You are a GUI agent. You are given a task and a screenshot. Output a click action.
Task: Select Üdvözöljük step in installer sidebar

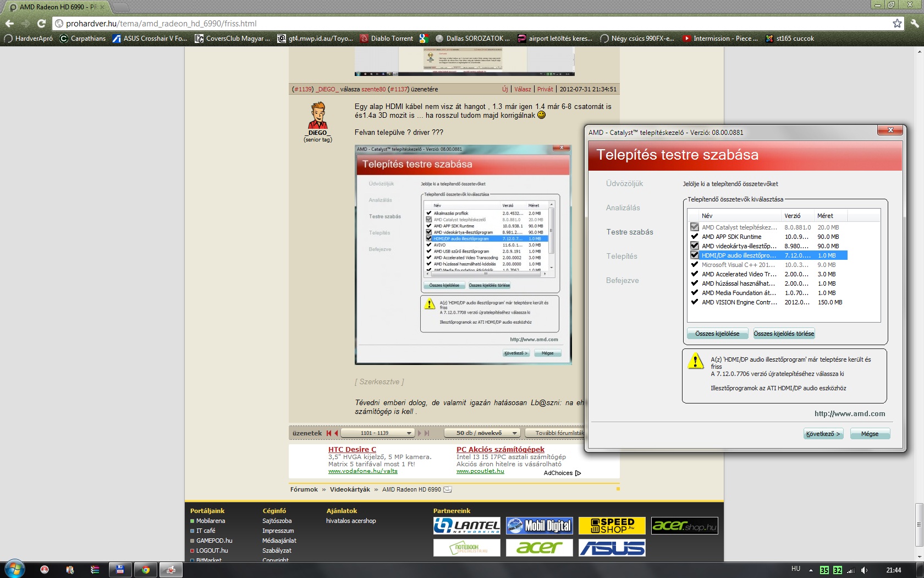pyautogui.click(x=624, y=183)
